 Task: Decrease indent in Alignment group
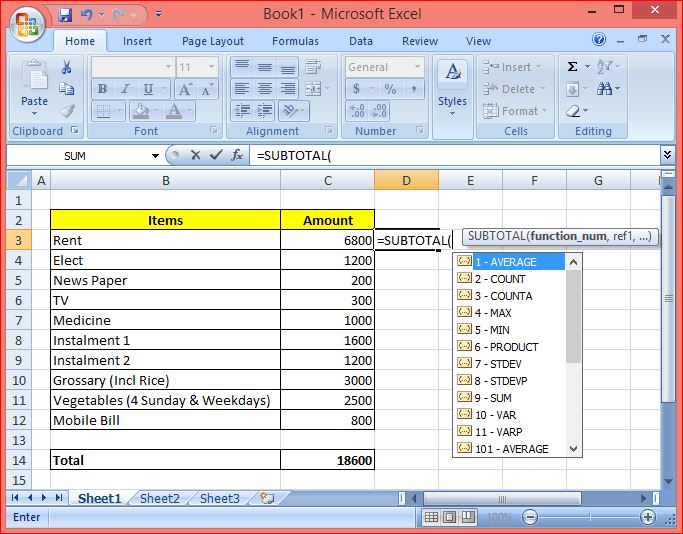pos(242,111)
